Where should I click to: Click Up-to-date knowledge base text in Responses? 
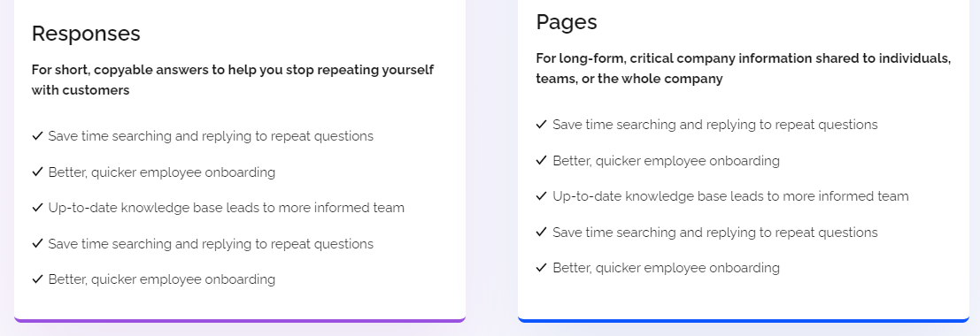click(227, 208)
